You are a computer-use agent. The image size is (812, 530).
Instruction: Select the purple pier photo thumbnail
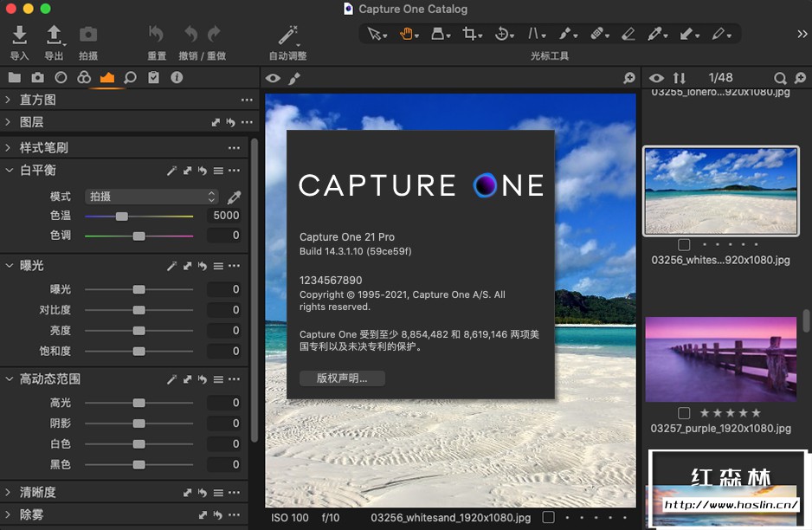pos(720,359)
